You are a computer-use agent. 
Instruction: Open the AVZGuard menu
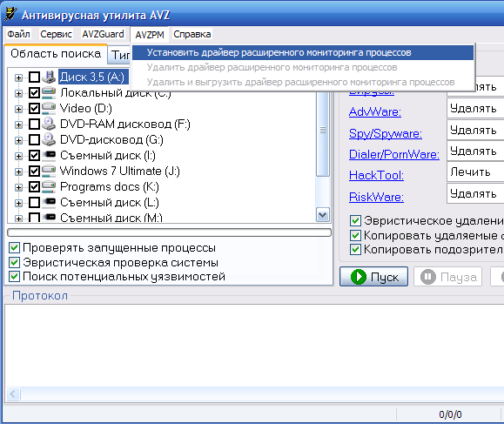103,34
